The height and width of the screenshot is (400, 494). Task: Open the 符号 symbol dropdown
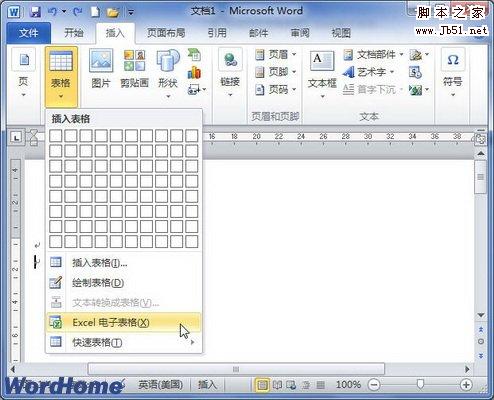click(x=453, y=73)
